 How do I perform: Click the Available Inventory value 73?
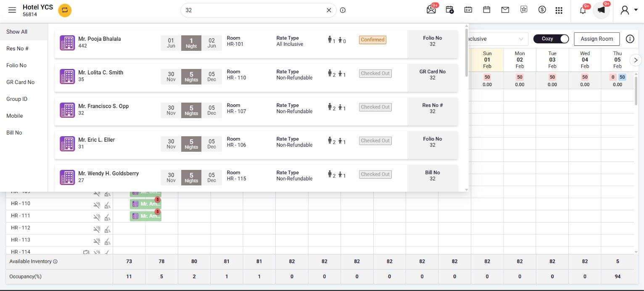[x=129, y=262]
